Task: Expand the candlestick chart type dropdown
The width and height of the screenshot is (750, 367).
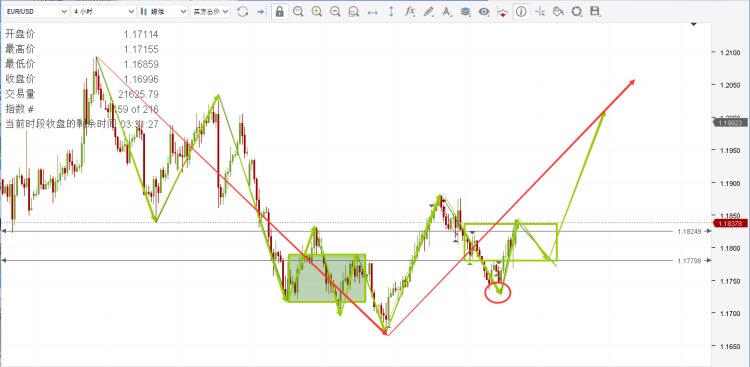Action: (x=163, y=12)
